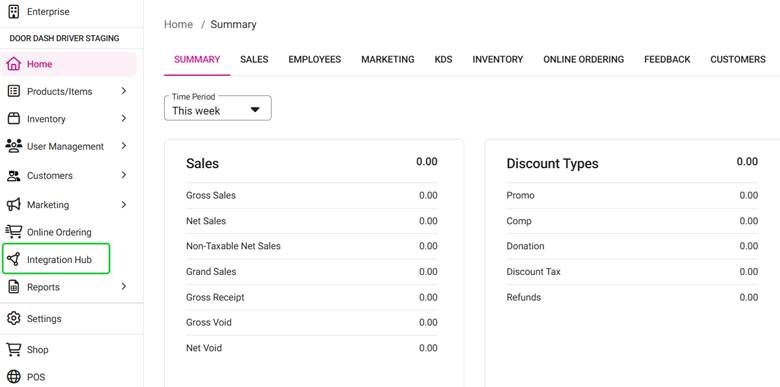Click the Gross Sales row label
Viewport: 780px width, 387px height.
(211, 195)
